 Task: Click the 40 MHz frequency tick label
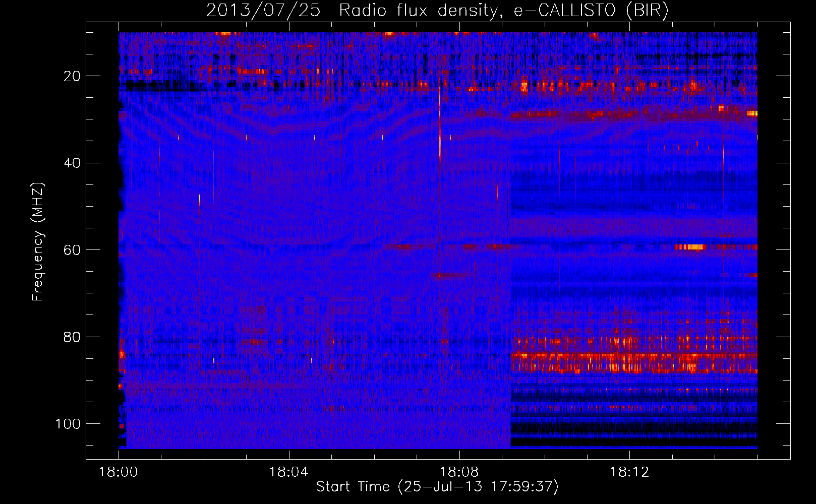(73, 163)
